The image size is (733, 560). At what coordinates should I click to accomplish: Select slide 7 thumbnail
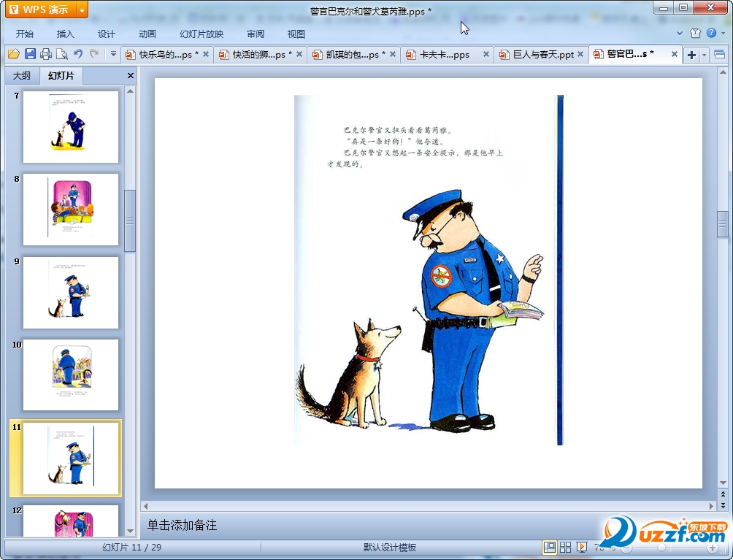[x=71, y=127]
